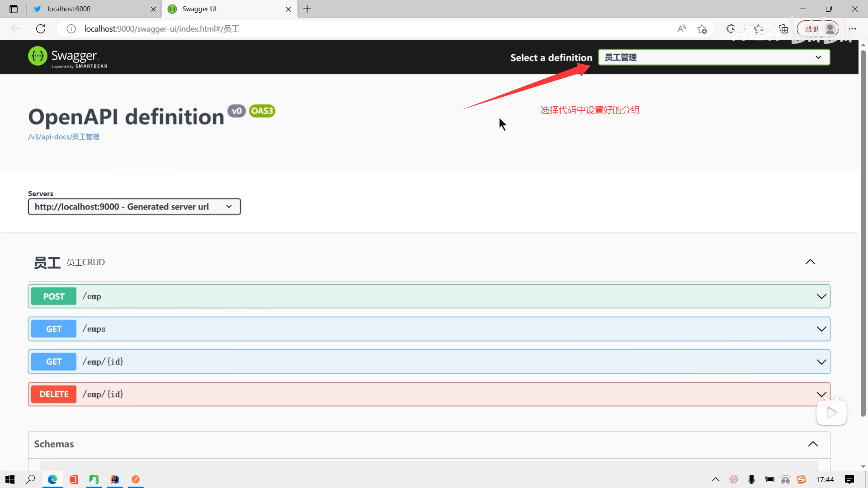Screen dimensions: 868x488
Task: Open the read aloud icon in address bar
Action: click(x=681, y=29)
